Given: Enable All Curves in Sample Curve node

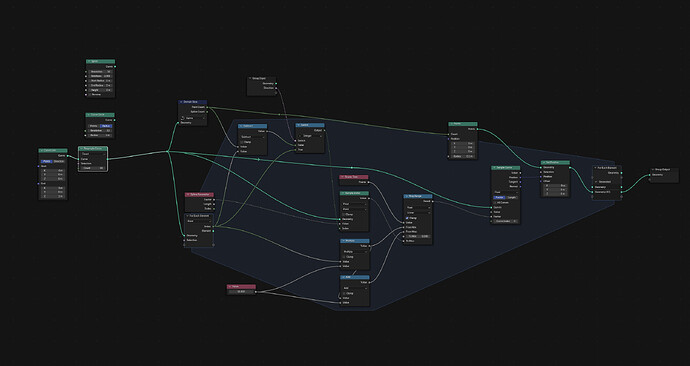Looking at the screenshot, I should 495,203.
